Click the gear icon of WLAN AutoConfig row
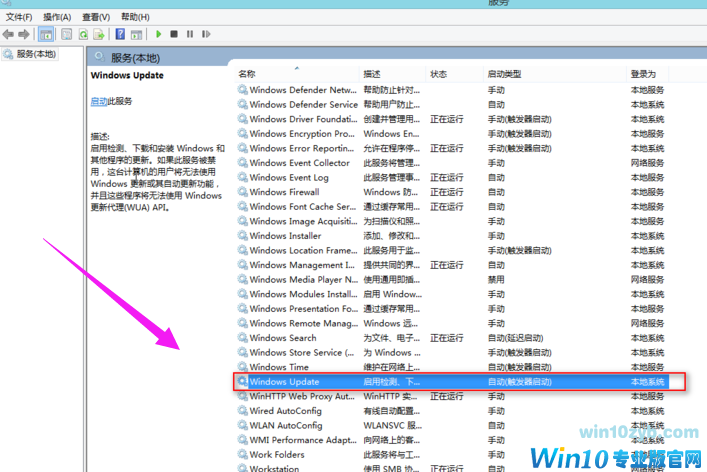Image resolution: width=707 pixels, height=472 pixels. coord(243,425)
